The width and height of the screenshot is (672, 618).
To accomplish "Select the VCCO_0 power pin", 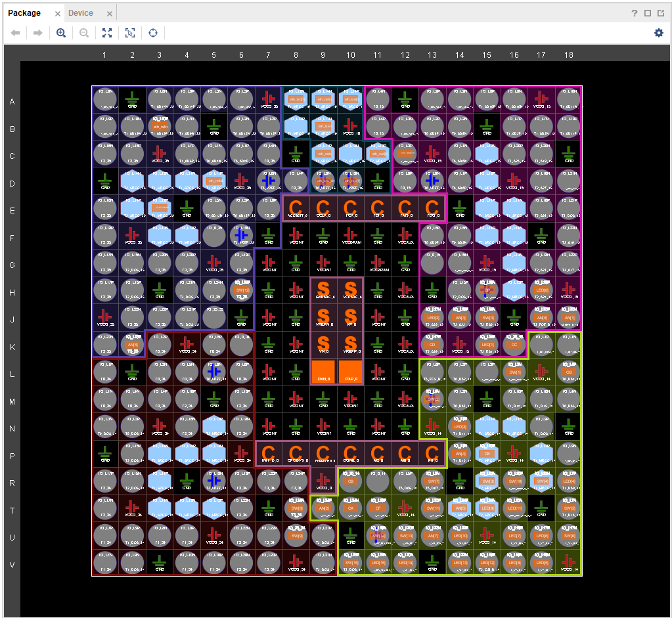I will point(323,481).
